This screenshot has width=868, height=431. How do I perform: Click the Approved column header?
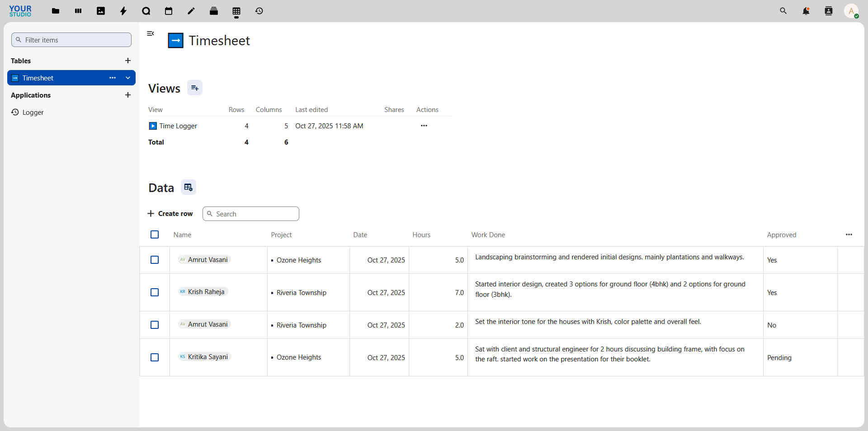point(782,235)
